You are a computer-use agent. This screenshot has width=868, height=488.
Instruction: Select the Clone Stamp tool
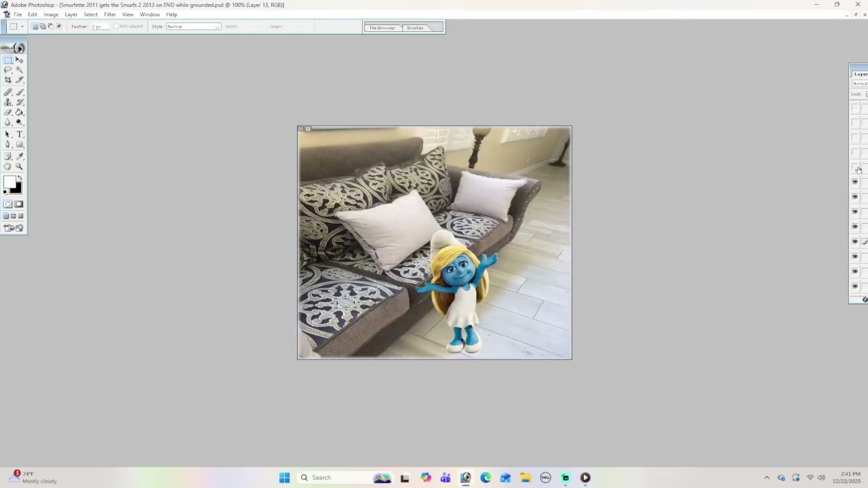click(x=8, y=102)
